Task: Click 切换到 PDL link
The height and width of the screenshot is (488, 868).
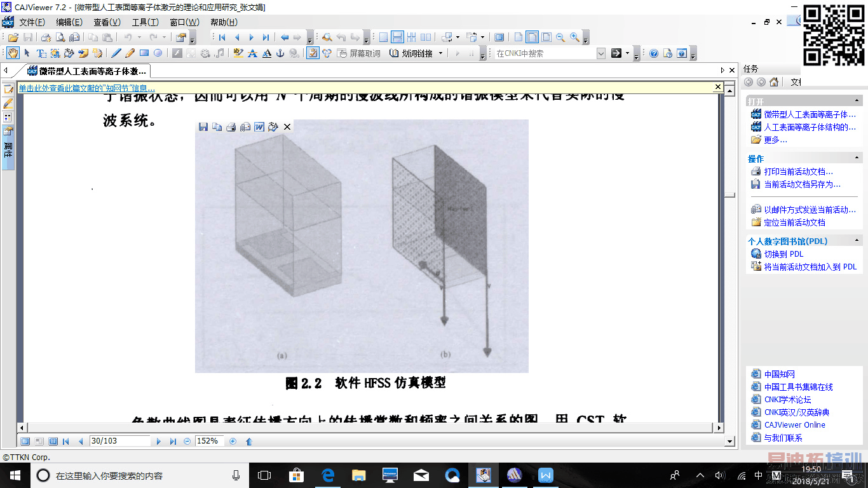Action: pyautogui.click(x=783, y=254)
